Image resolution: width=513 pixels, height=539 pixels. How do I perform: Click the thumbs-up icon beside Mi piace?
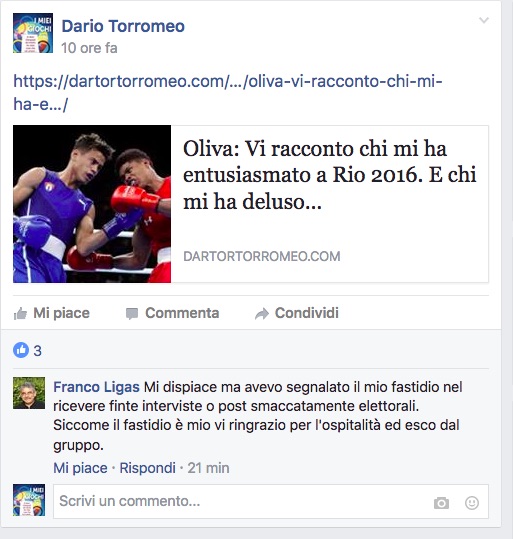click(20, 313)
